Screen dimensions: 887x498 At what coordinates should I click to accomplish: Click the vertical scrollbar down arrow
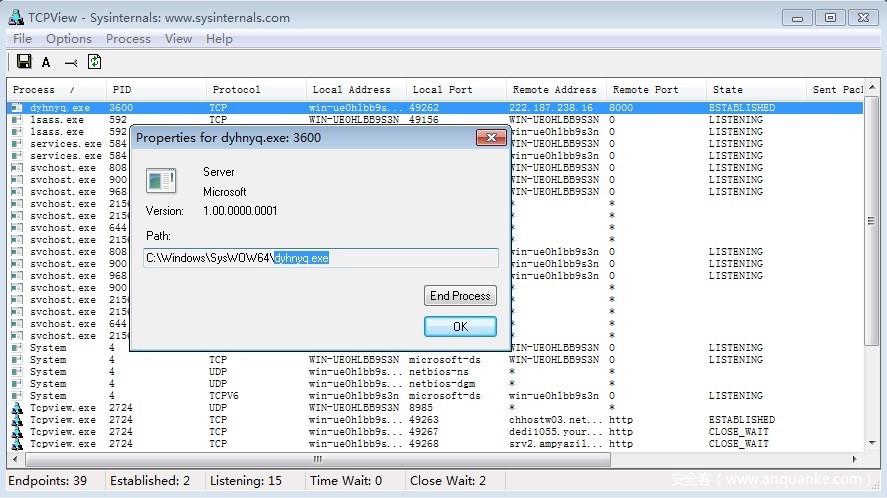click(x=871, y=444)
